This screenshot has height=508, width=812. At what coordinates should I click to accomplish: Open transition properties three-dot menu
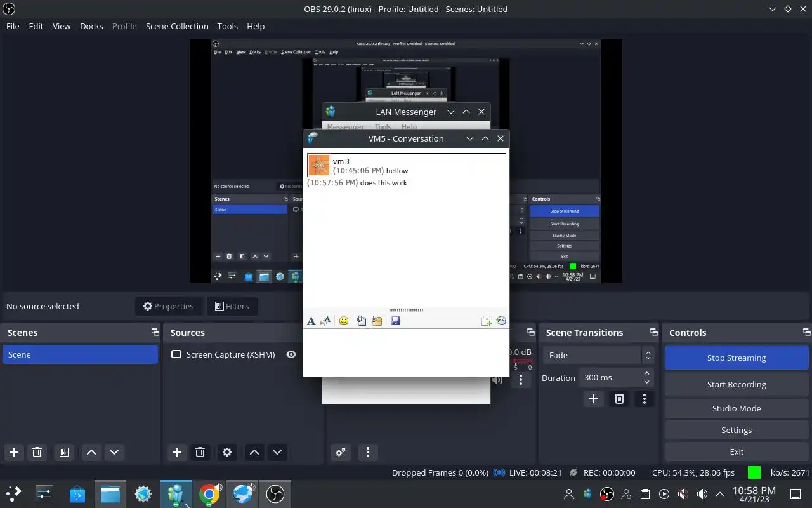[x=645, y=399]
